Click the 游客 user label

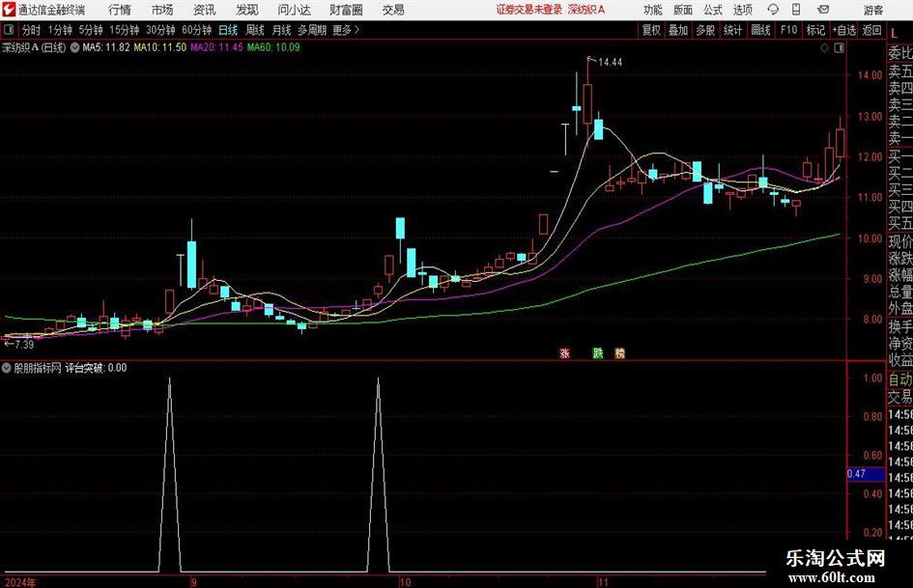(873, 10)
